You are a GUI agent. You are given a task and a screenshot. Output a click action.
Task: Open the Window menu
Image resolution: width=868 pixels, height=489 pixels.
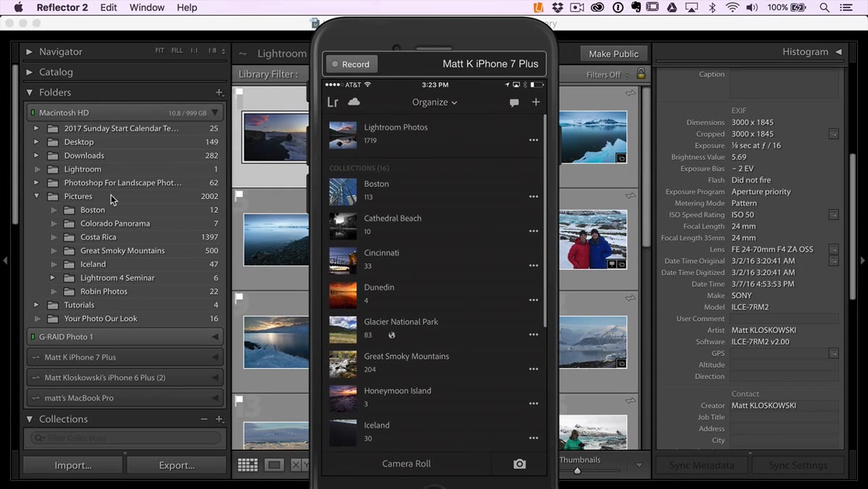pyautogui.click(x=147, y=7)
